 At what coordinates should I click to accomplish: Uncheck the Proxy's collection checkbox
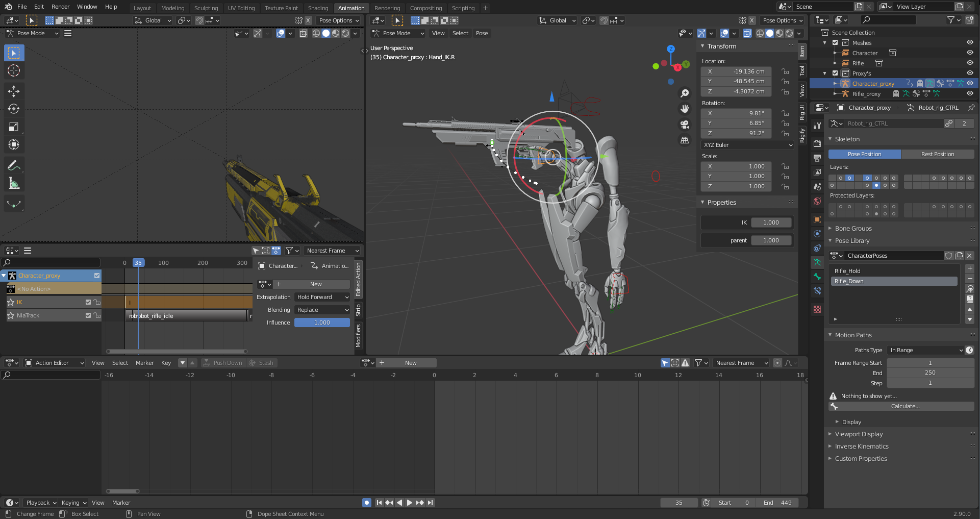point(835,73)
